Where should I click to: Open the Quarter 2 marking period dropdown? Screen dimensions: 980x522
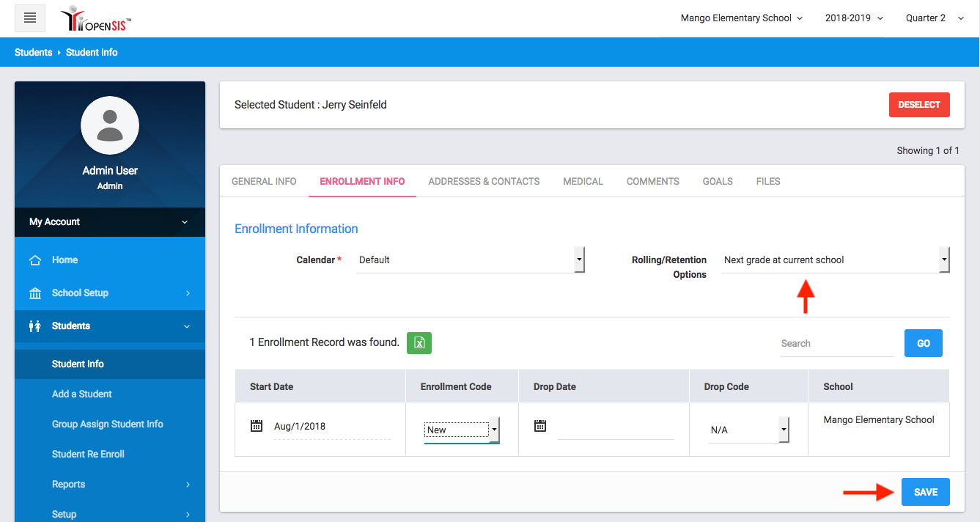click(x=935, y=18)
